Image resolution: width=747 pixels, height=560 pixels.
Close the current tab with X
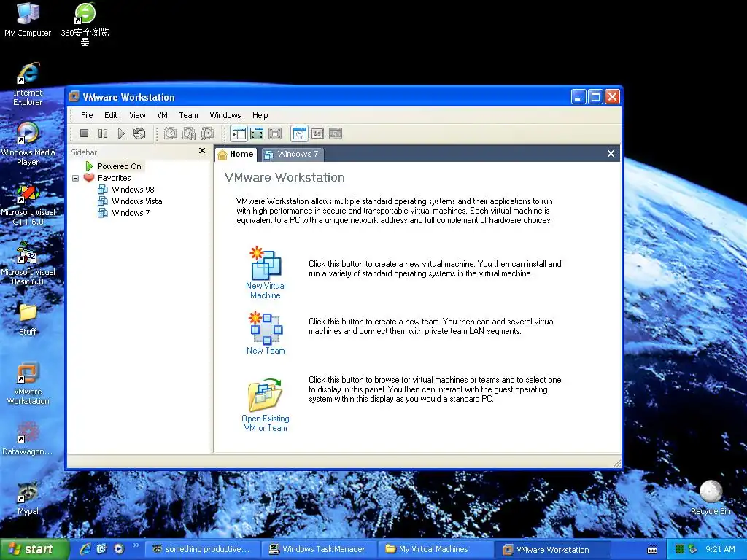(x=611, y=154)
